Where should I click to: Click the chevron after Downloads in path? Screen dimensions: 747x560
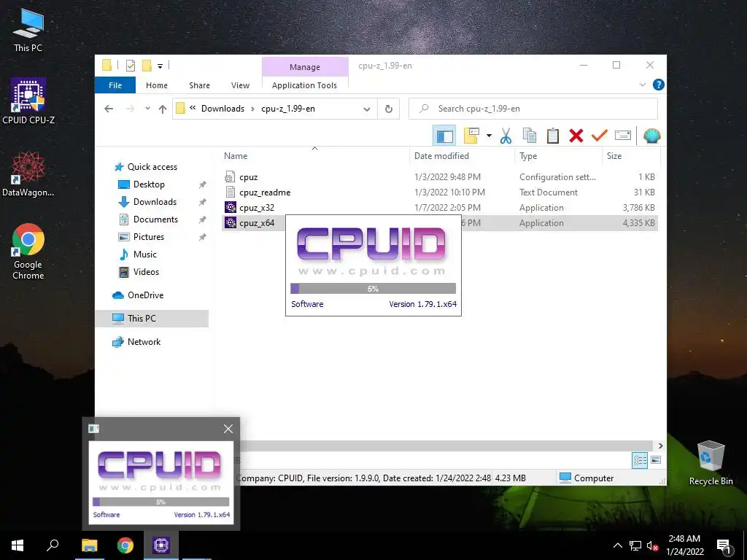tap(253, 109)
